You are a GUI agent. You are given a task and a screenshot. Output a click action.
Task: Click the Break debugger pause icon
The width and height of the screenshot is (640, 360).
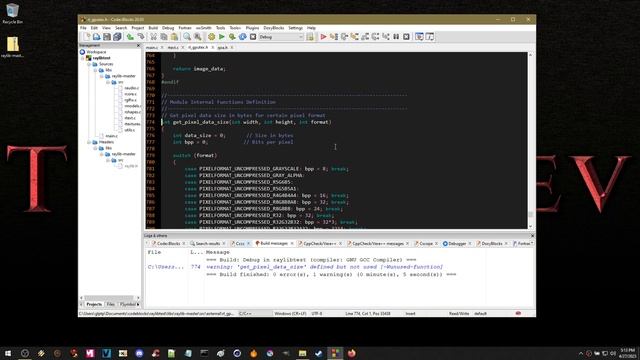(x=396, y=37)
